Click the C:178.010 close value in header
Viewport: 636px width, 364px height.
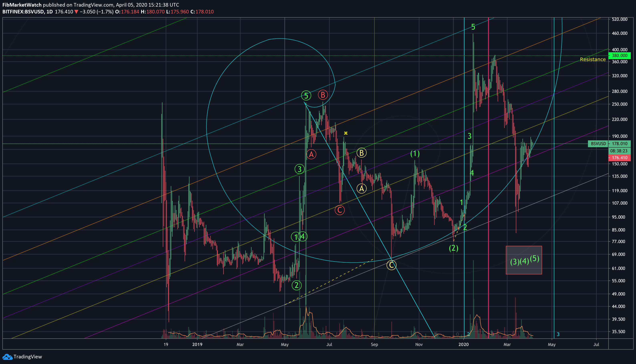click(x=202, y=12)
